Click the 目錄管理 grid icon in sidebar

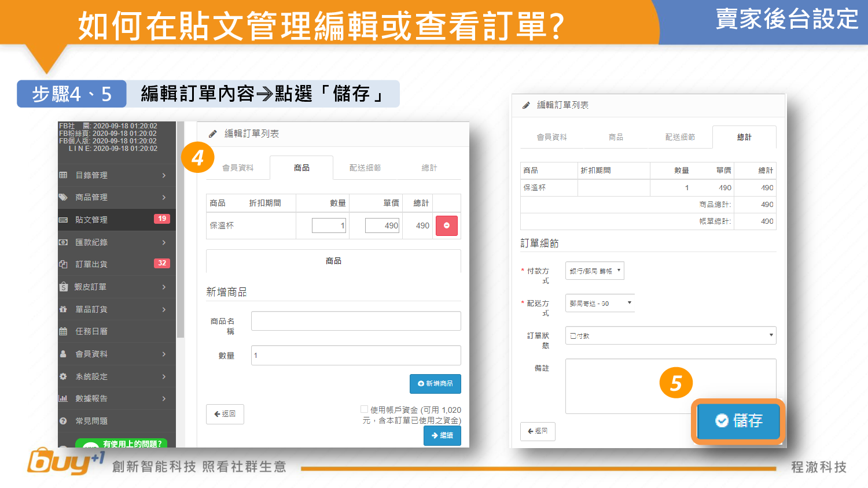point(64,175)
